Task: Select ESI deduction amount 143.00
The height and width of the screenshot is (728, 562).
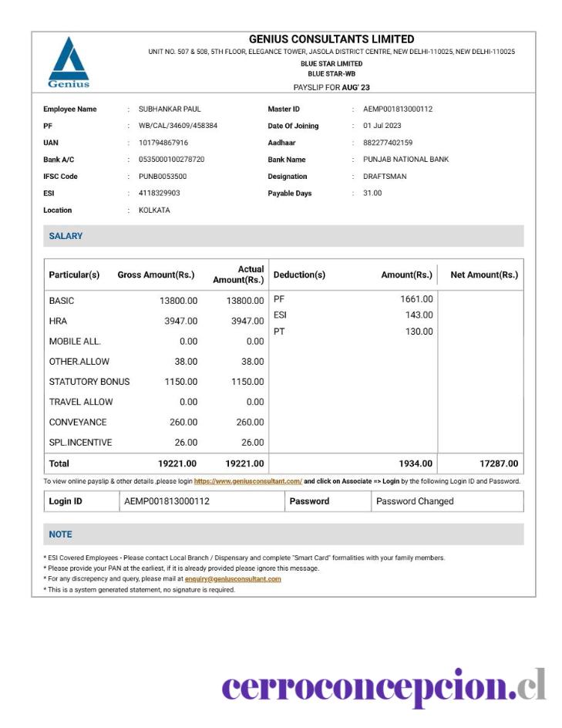Action: coord(419,315)
